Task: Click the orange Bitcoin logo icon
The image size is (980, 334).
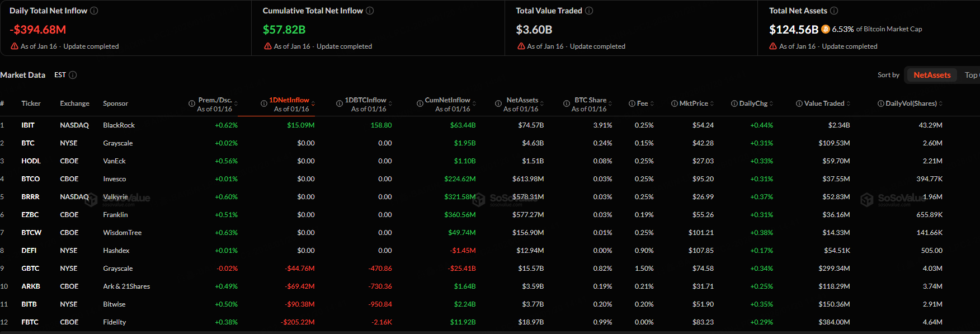Action: pyautogui.click(x=825, y=29)
